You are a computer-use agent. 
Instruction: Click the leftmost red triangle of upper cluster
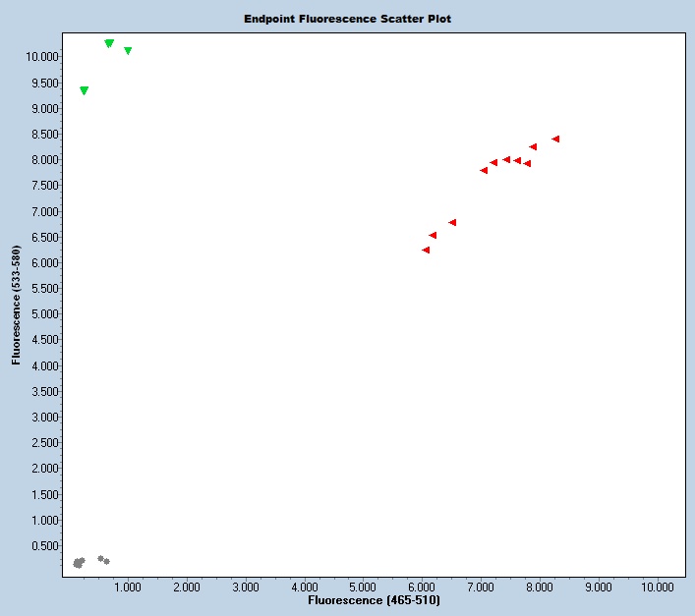(484, 170)
